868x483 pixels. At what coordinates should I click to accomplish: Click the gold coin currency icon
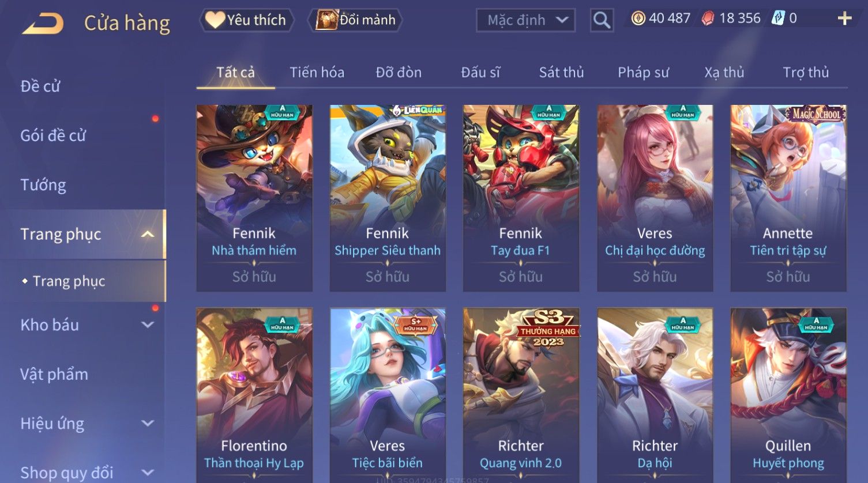pos(638,18)
